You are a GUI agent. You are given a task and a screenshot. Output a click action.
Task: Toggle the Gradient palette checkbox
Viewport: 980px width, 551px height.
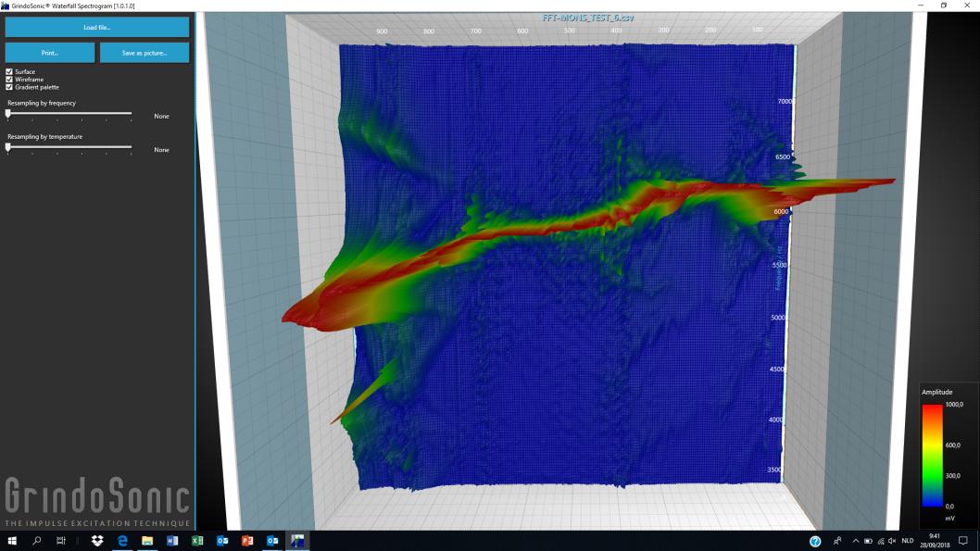(9, 87)
